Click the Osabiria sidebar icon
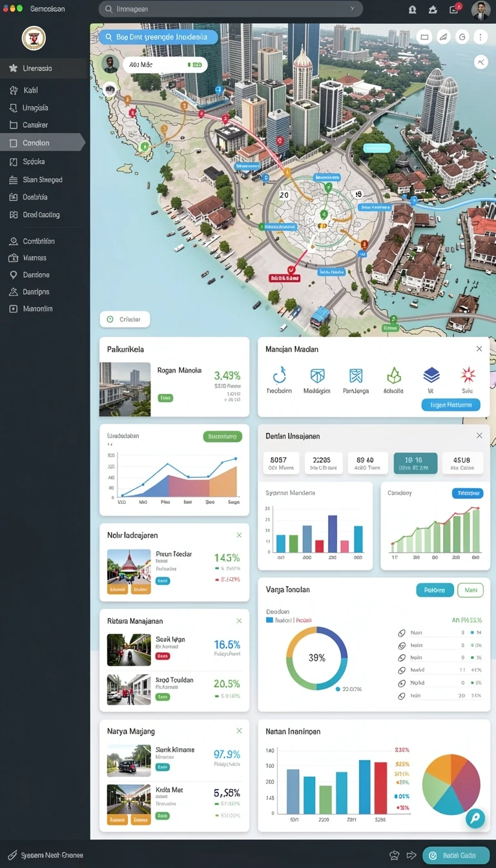The height and width of the screenshot is (868, 496). tap(13, 197)
